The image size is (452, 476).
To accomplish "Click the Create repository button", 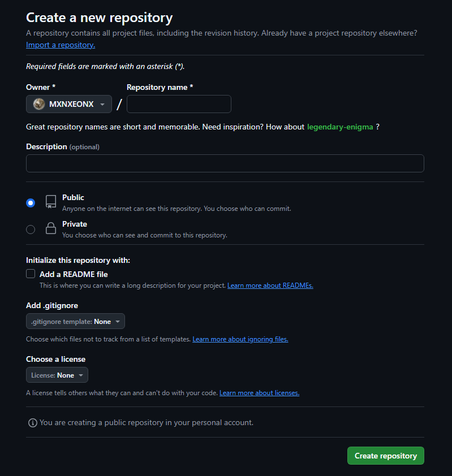I will coord(385,455).
